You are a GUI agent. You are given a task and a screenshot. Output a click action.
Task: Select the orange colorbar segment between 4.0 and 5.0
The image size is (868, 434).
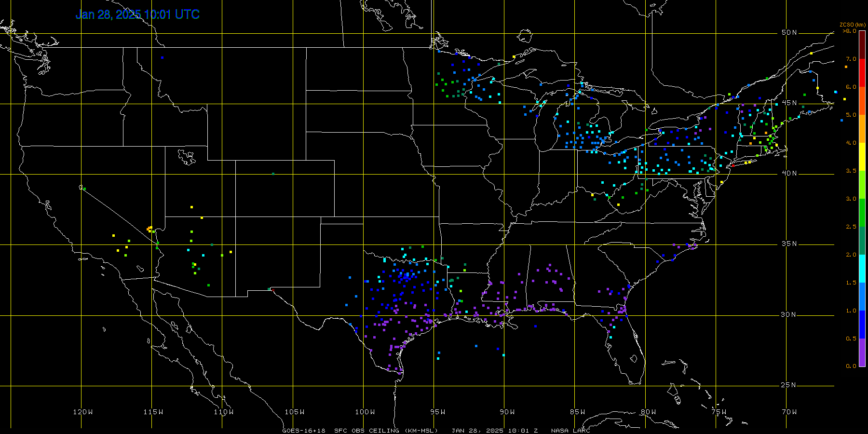862,129
